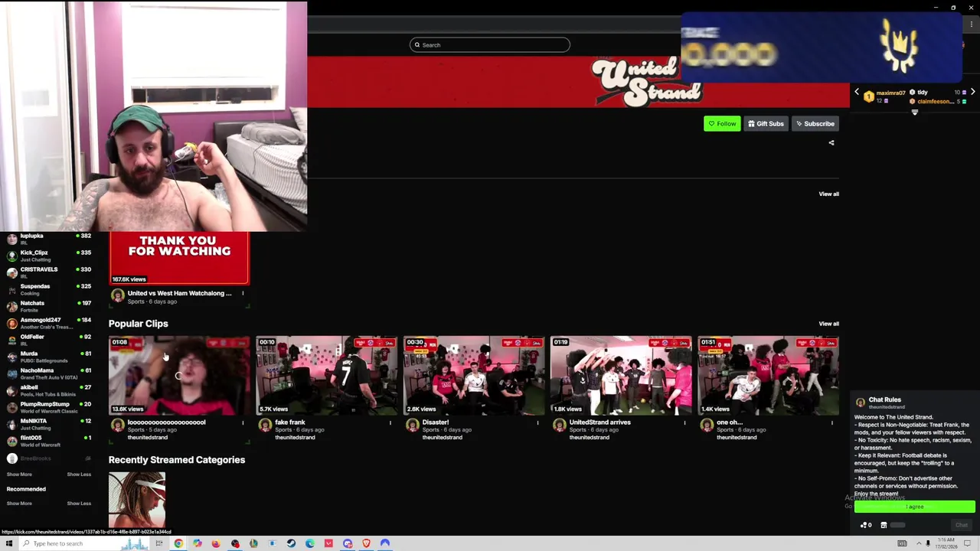Click 'I agree' on Chat Rules
This screenshot has height=551, width=980.
pyautogui.click(x=915, y=507)
